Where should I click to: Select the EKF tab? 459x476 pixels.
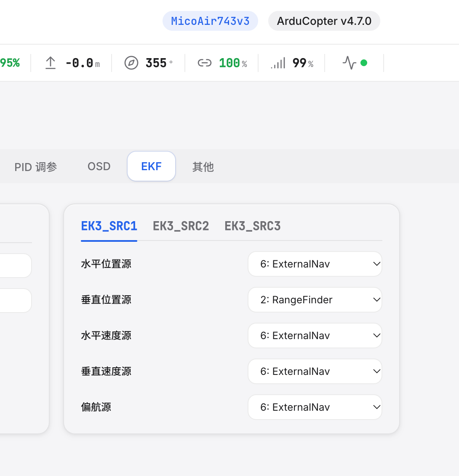[x=151, y=166]
